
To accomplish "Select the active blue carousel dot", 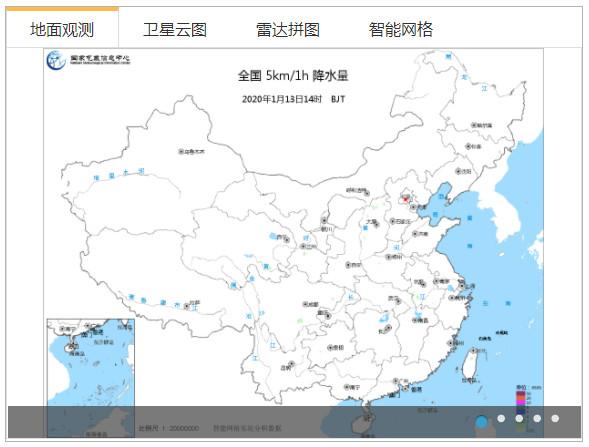I will [x=482, y=422].
